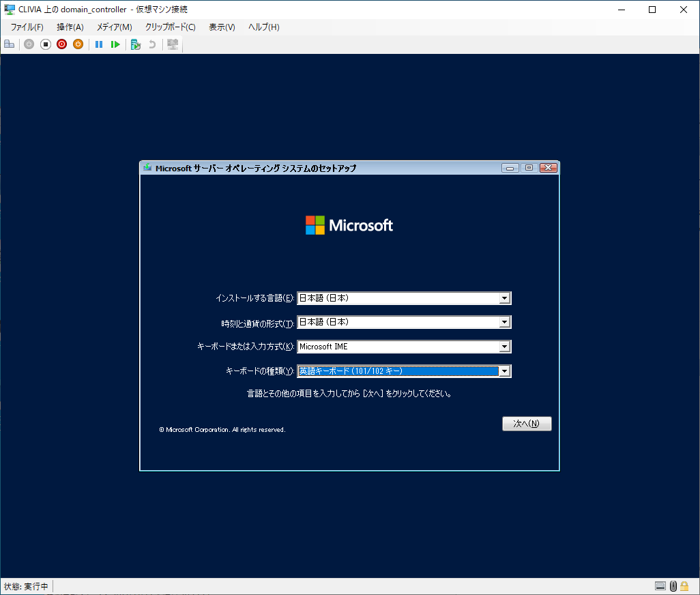Close the Microsoft setup dialog
Viewport: 700px width, 595px height.
[x=549, y=168]
